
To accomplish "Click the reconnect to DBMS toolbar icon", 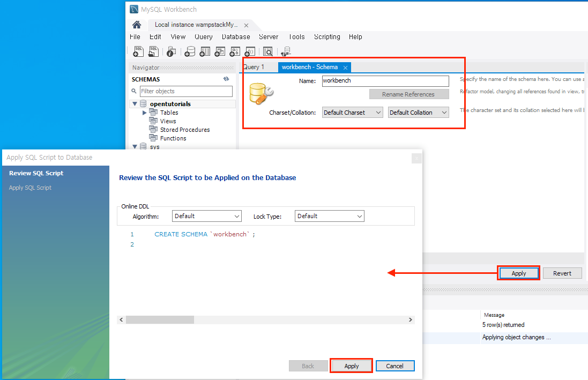I will tap(286, 51).
